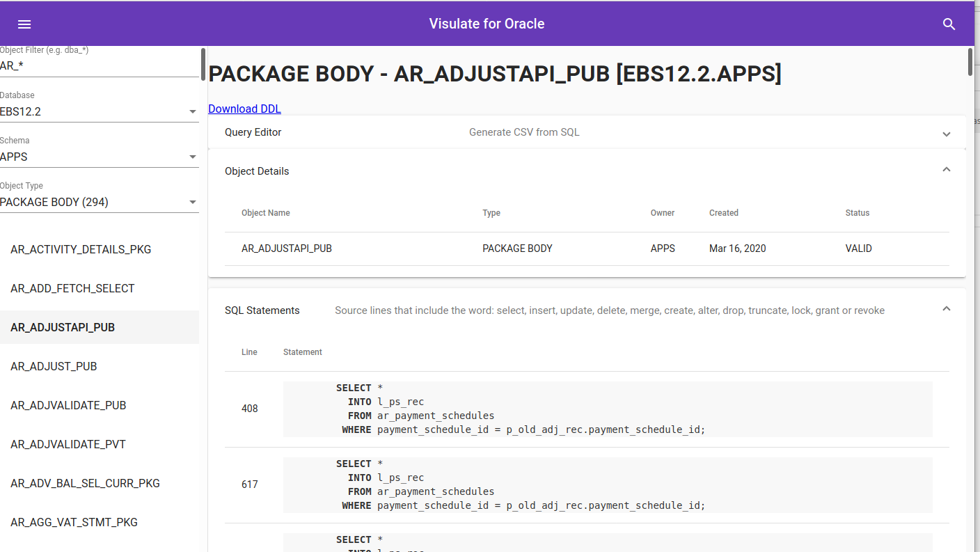Screen dimensions: 980x552
Task: Click the main content scrollbar thumb
Action: (x=970, y=61)
